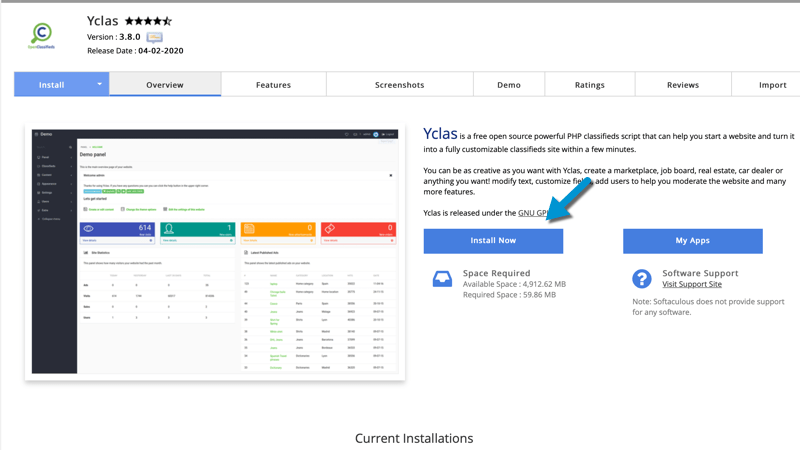The width and height of the screenshot is (800, 450).
Task: View the Ratings tab
Action: point(589,85)
